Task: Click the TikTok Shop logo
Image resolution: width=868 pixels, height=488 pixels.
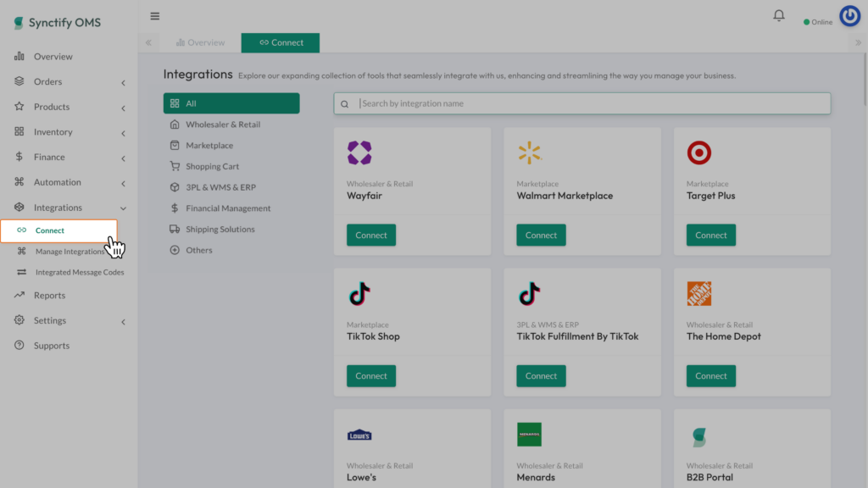Action: click(x=359, y=294)
